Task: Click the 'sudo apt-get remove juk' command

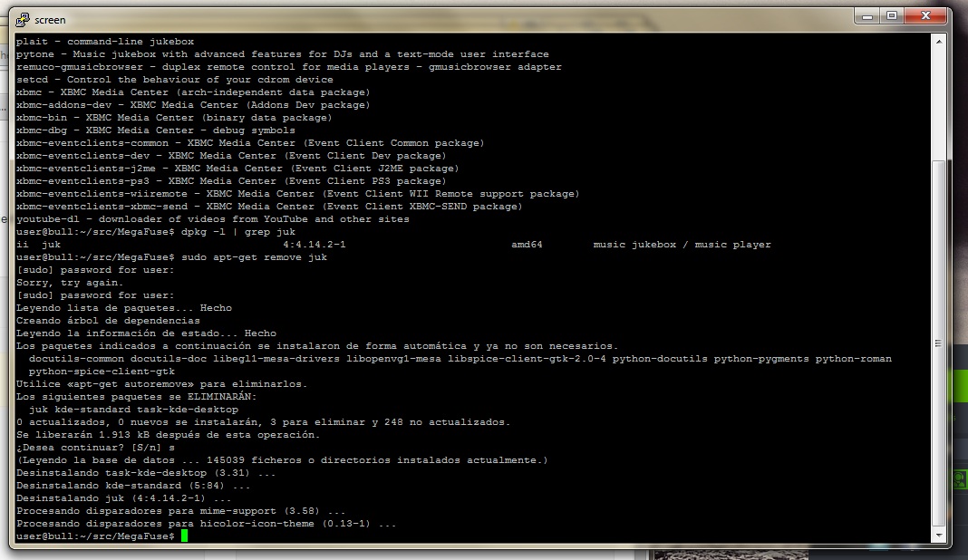Action: coord(255,256)
